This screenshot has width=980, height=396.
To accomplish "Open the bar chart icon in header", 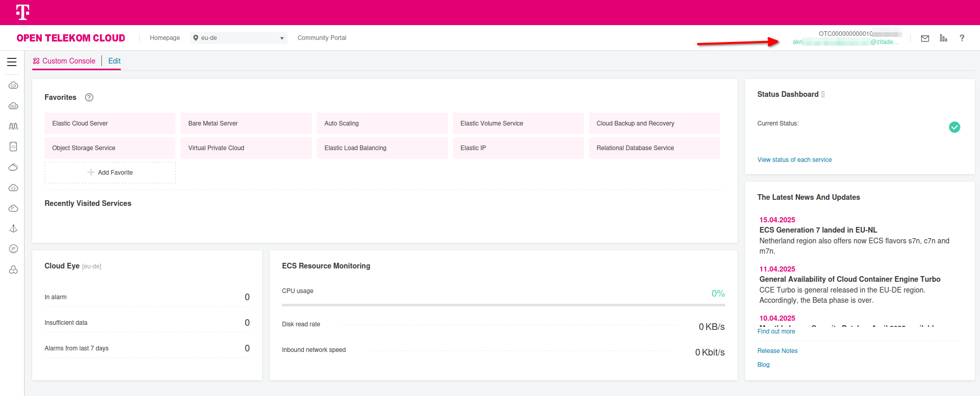I will click(x=943, y=38).
